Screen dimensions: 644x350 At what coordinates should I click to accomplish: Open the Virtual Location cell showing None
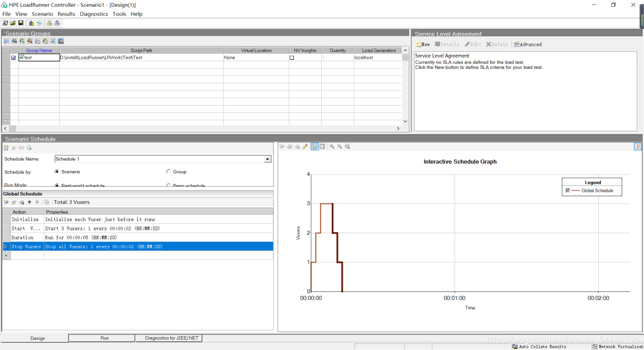[x=255, y=58]
